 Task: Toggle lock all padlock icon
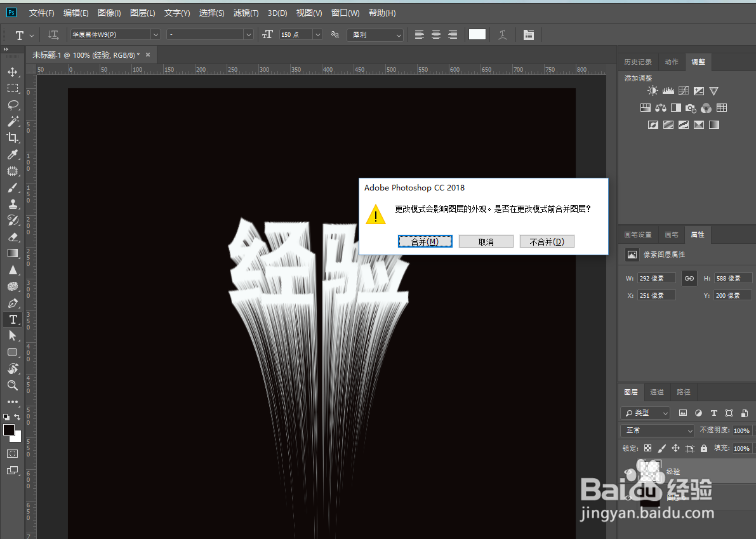(703, 448)
